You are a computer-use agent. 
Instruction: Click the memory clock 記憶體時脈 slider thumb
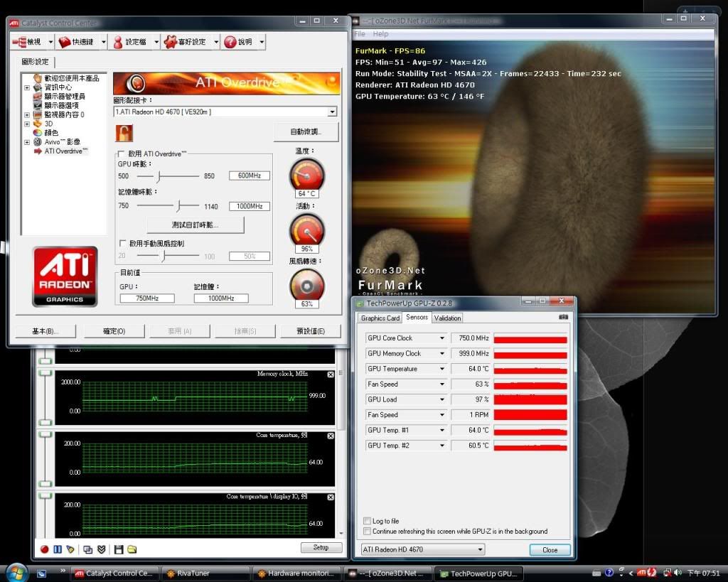[179, 205]
